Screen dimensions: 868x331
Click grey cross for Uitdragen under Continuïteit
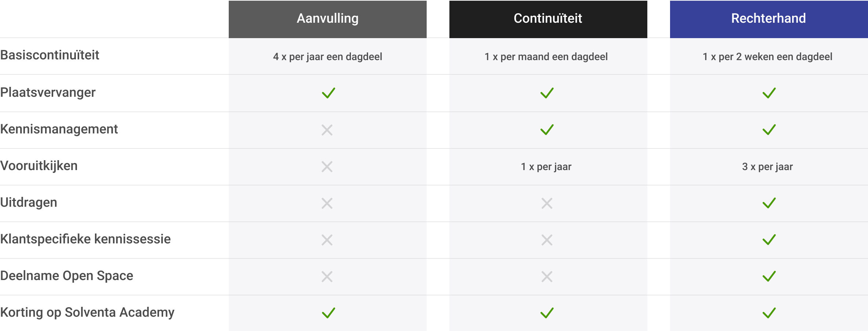click(x=547, y=203)
